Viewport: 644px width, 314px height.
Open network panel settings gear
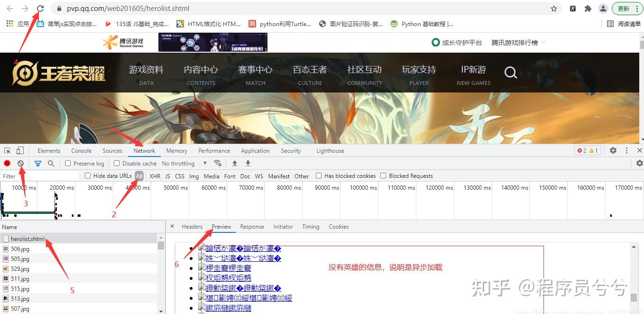point(639,163)
